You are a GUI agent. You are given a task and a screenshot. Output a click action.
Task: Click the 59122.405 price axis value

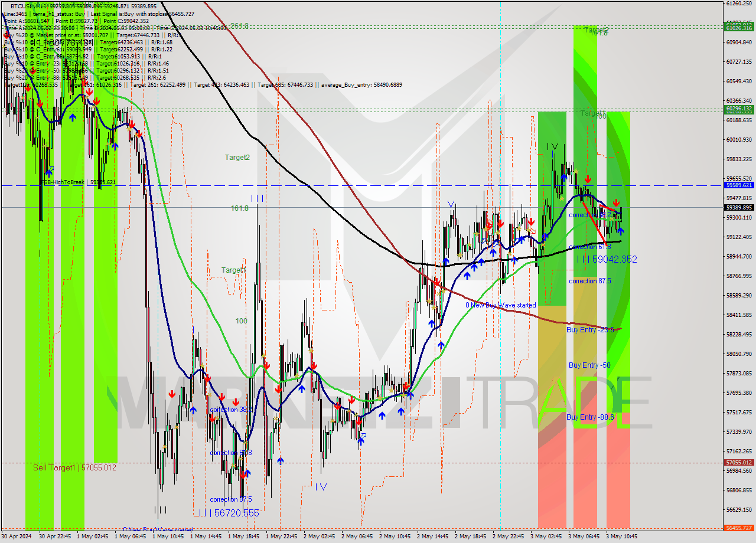click(x=739, y=237)
